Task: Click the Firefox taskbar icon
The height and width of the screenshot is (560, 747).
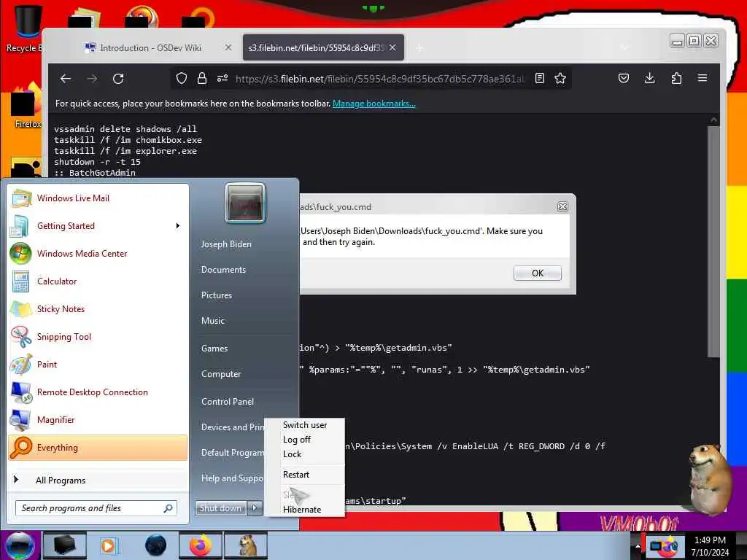Action: click(x=201, y=545)
